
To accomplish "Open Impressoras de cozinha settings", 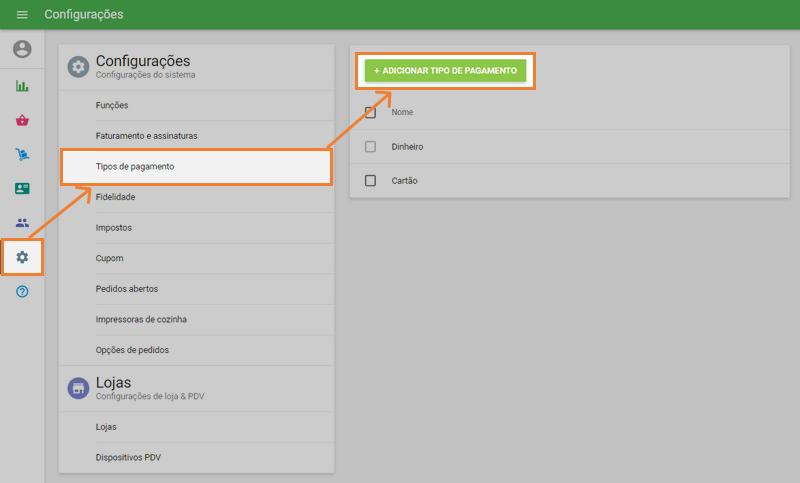I will [x=141, y=319].
